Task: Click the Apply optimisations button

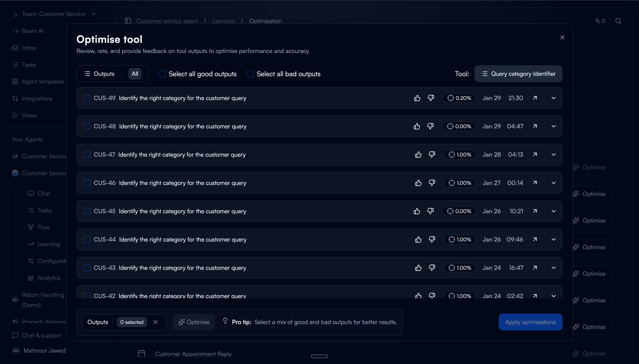Action: pos(530,322)
